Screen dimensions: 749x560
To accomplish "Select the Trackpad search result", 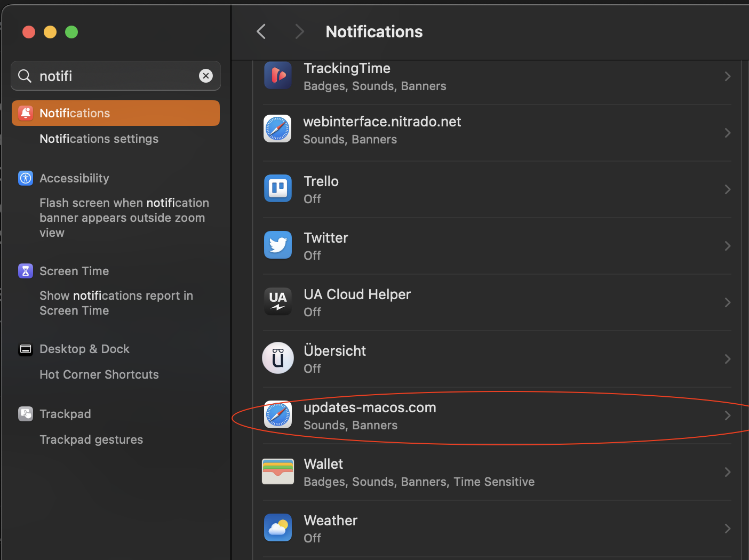I will pyautogui.click(x=65, y=414).
